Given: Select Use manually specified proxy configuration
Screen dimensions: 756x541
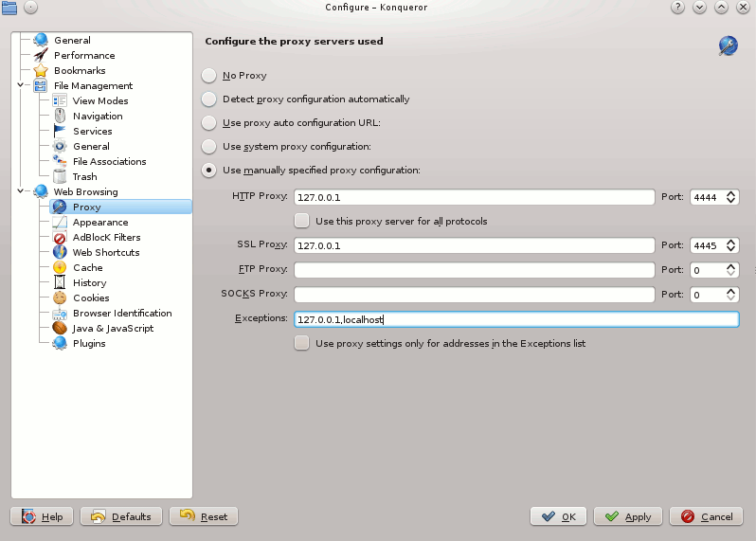Looking at the screenshot, I should pyautogui.click(x=208, y=170).
